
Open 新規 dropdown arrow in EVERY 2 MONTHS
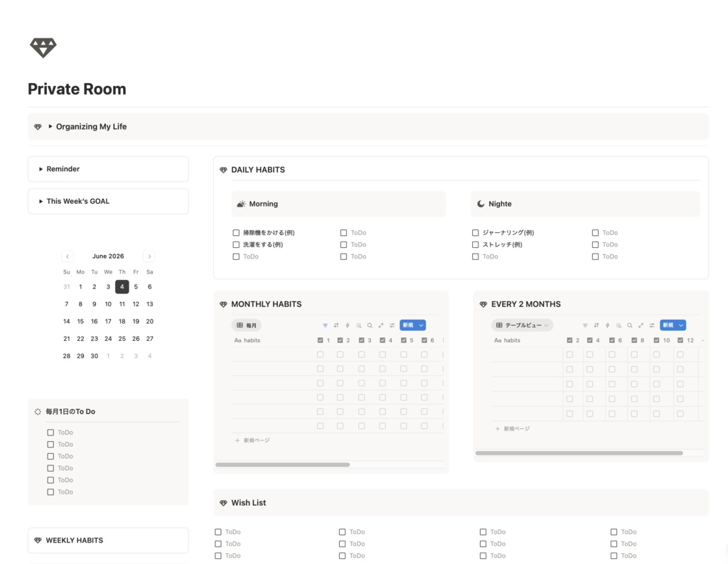681,325
